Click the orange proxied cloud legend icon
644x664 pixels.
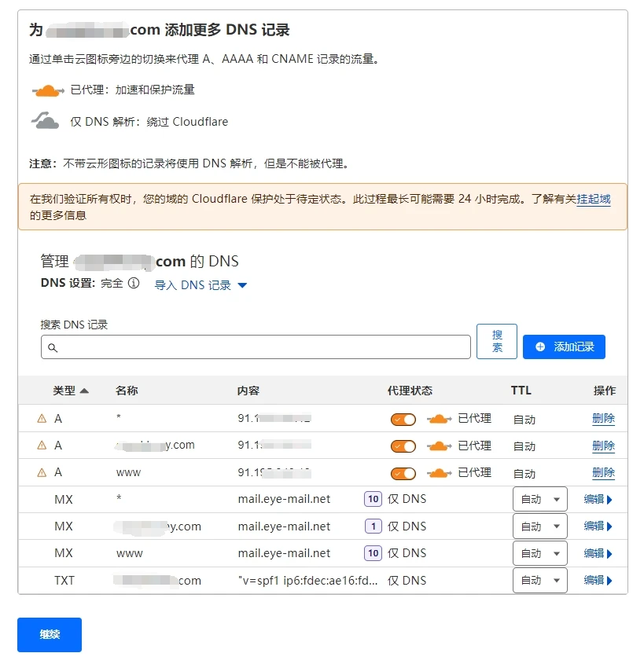coord(48,90)
